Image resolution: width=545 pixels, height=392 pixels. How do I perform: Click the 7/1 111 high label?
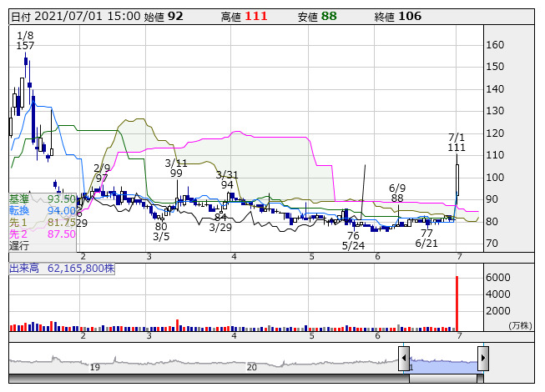[457, 143]
